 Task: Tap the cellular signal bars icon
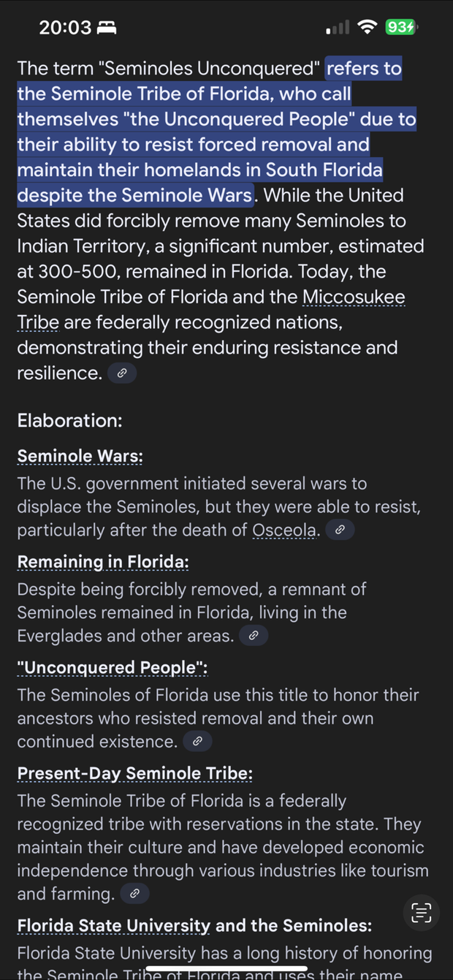pos(338,28)
